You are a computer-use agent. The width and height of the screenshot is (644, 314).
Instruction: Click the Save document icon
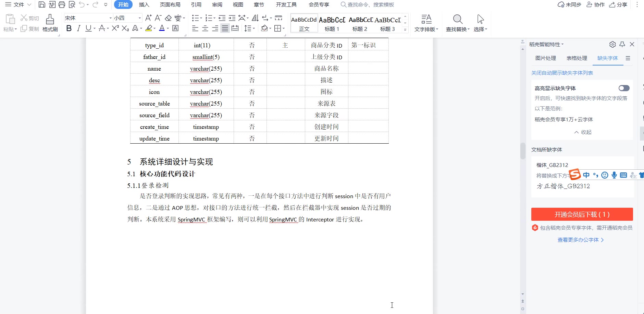point(42,4)
